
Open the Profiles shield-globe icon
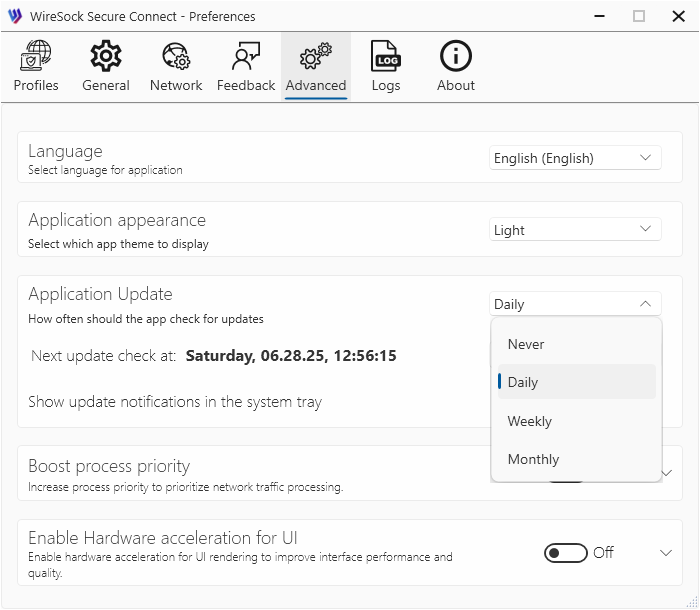36,56
